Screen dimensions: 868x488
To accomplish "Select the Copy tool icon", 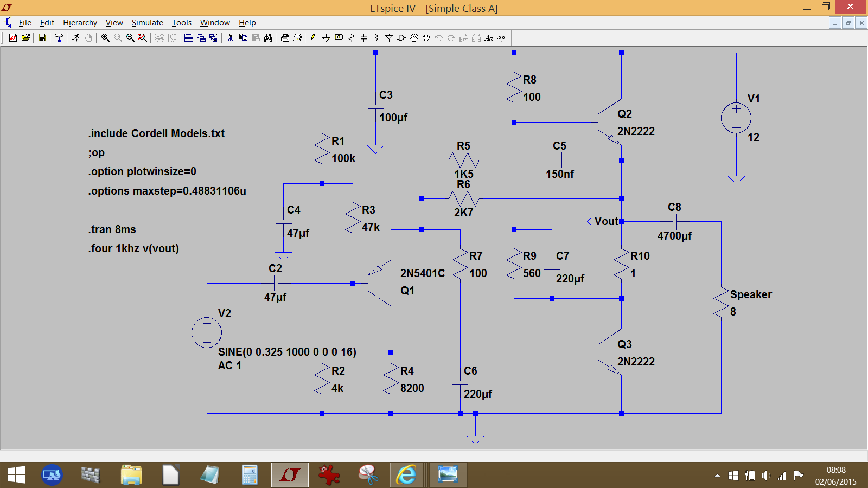I will 243,37.
